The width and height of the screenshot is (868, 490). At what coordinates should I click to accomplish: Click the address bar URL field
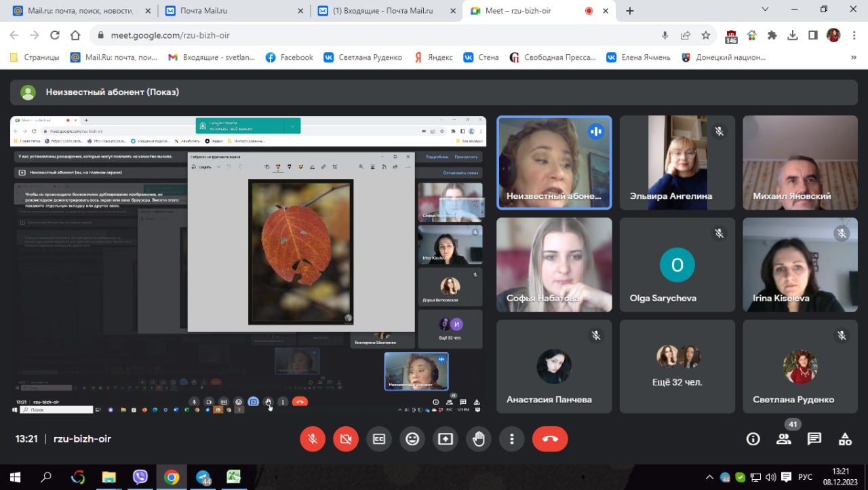point(373,35)
